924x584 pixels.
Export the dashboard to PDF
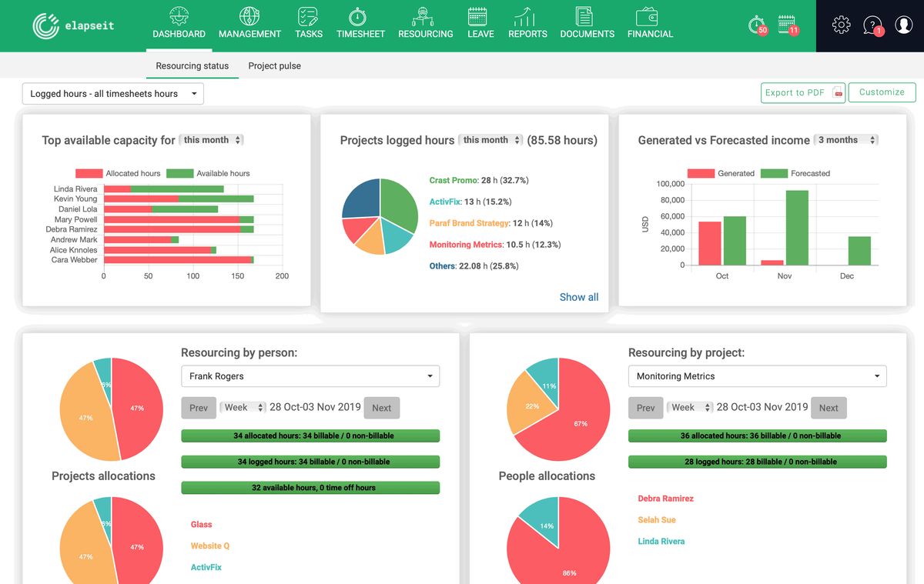click(x=803, y=92)
